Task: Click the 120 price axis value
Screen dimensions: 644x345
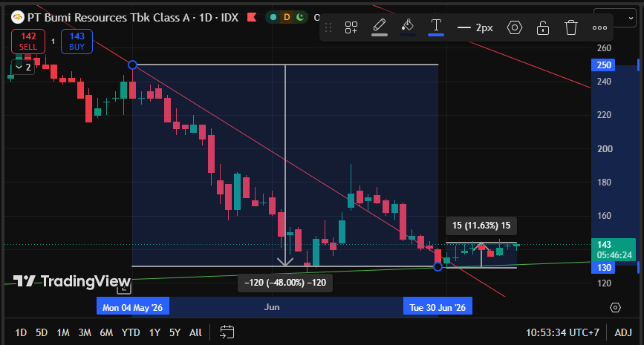Action: pyautogui.click(x=604, y=283)
